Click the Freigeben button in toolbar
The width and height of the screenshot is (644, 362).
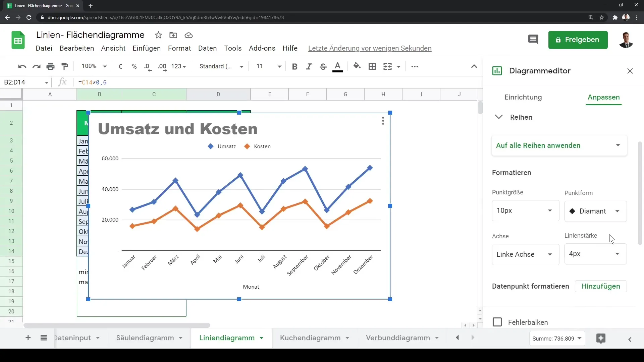(x=578, y=39)
